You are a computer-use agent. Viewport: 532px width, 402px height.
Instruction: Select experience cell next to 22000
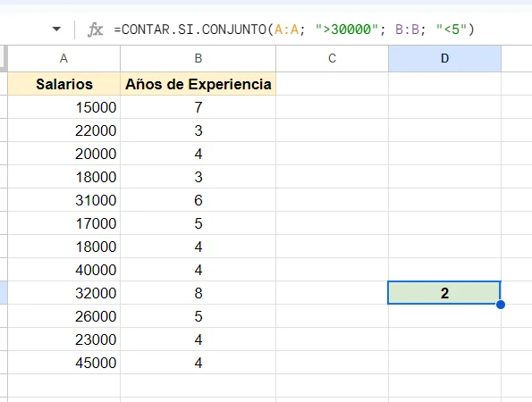[198, 130]
